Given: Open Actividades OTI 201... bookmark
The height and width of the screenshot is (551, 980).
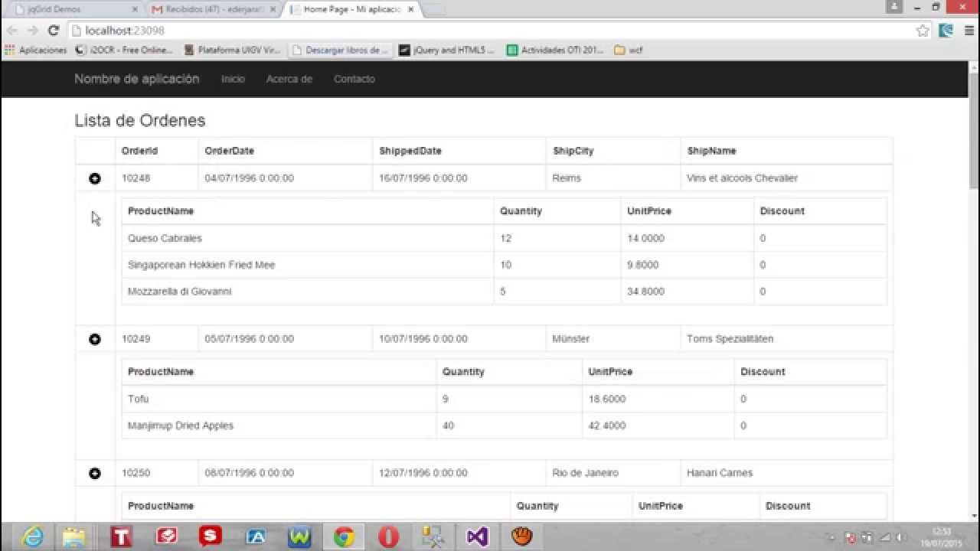Looking at the screenshot, I should pos(555,51).
